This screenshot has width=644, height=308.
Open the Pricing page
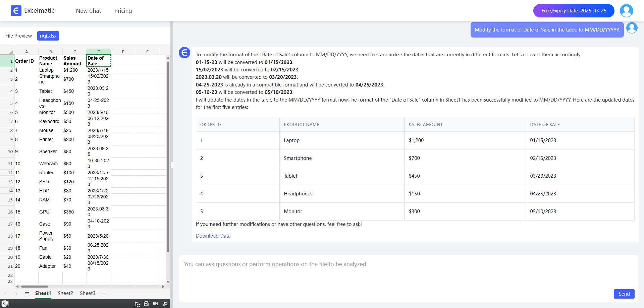123,11
